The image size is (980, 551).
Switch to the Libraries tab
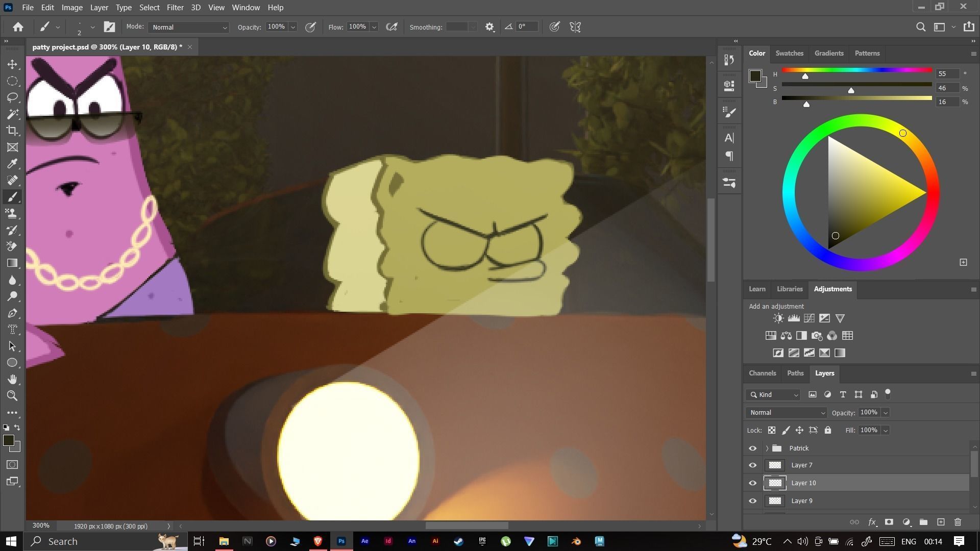[790, 289]
